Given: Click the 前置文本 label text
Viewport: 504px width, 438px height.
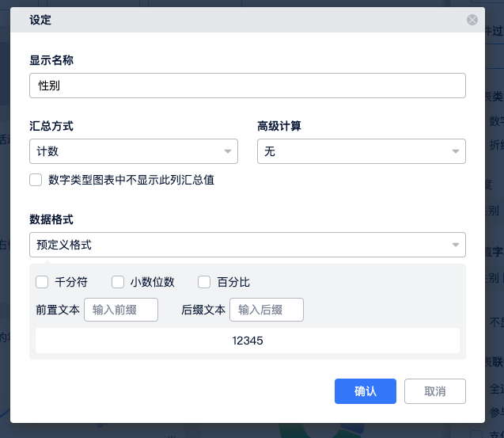Looking at the screenshot, I should (x=58, y=310).
